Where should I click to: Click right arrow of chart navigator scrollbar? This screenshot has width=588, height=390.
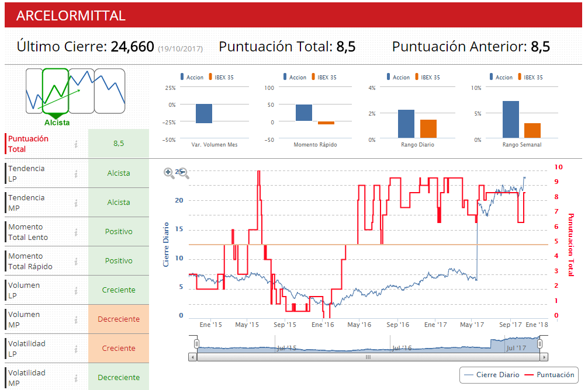tap(544, 357)
